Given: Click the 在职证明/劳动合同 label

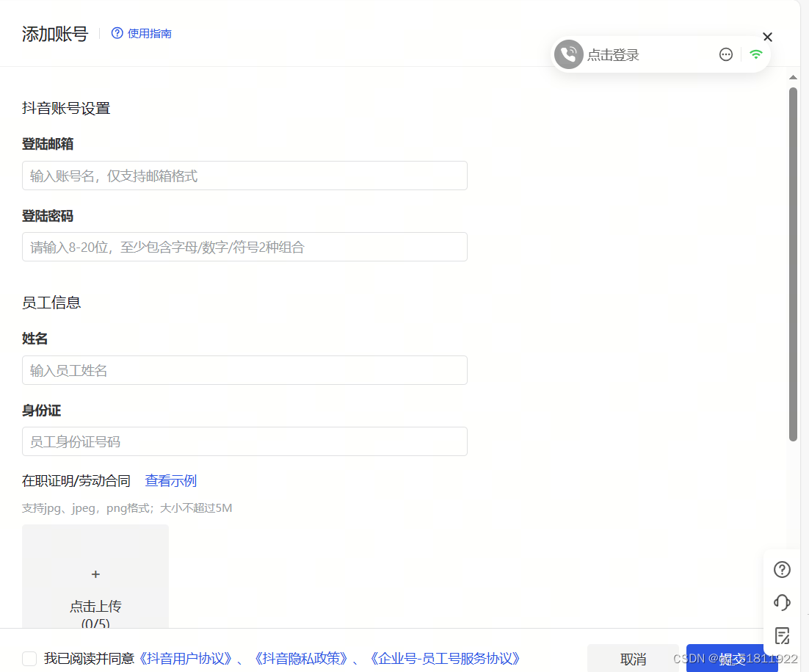Looking at the screenshot, I should pyautogui.click(x=76, y=480).
